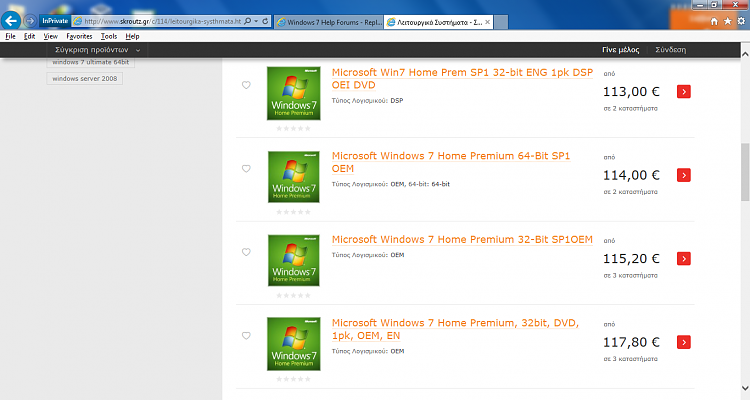Click σε 3 καταστήματα under 115,20 €
Viewport: 750px width, 400px height.
click(x=630, y=276)
